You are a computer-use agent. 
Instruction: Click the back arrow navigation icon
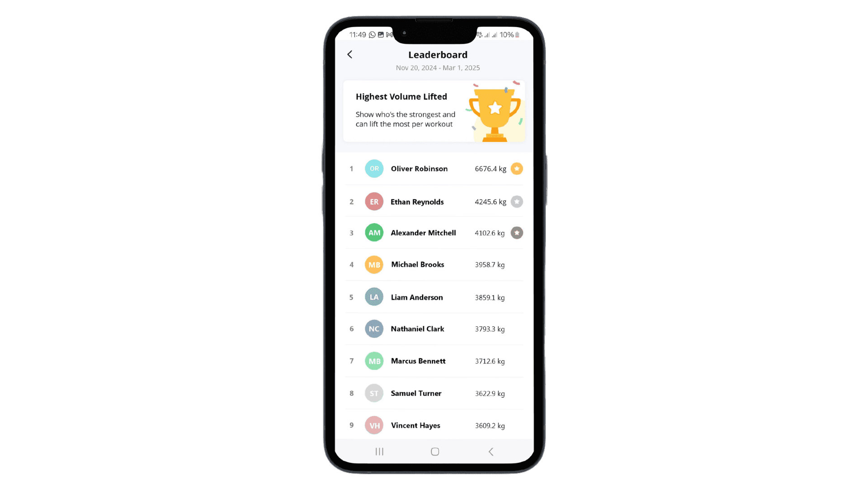(x=350, y=54)
